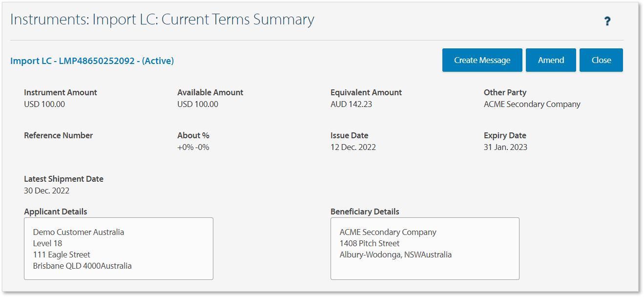Click the page title Current Terms Summary
This screenshot has height=297, width=644.
238,20
